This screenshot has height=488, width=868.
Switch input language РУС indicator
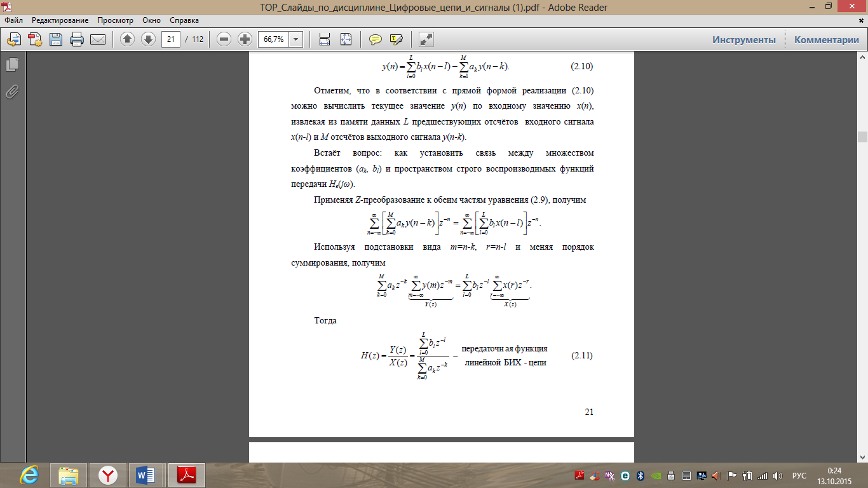pos(799,475)
